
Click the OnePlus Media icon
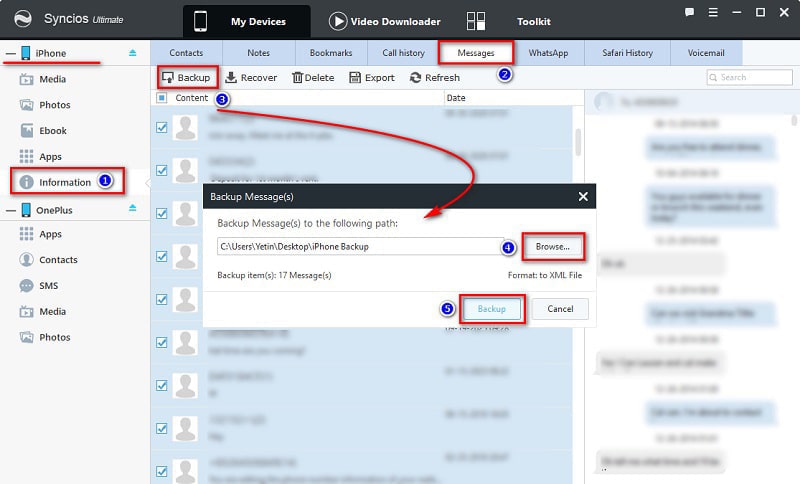pos(26,311)
